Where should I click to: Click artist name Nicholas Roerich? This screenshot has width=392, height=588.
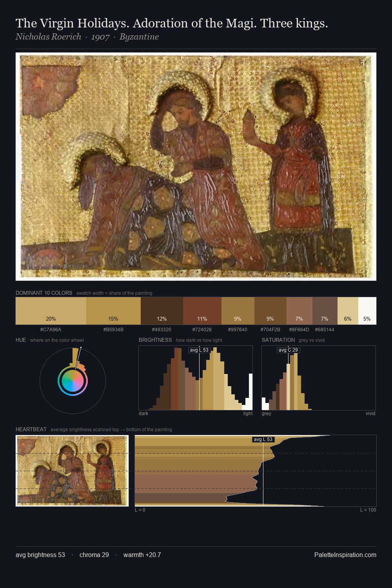(48, 37)
